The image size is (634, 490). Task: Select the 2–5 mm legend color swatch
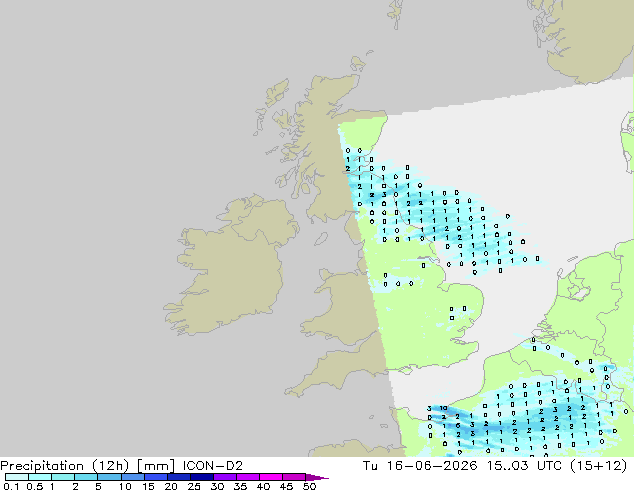(86, 477)
